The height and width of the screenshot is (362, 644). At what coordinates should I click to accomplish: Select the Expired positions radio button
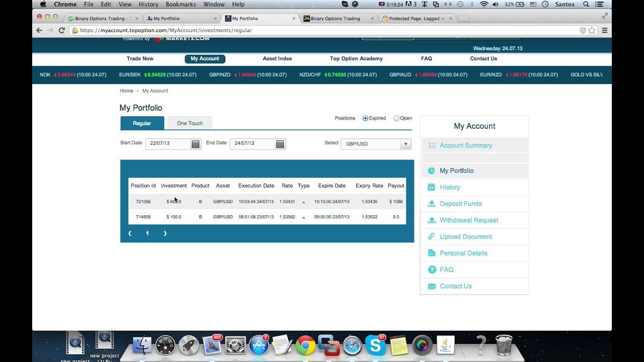(x=365, y=119)
